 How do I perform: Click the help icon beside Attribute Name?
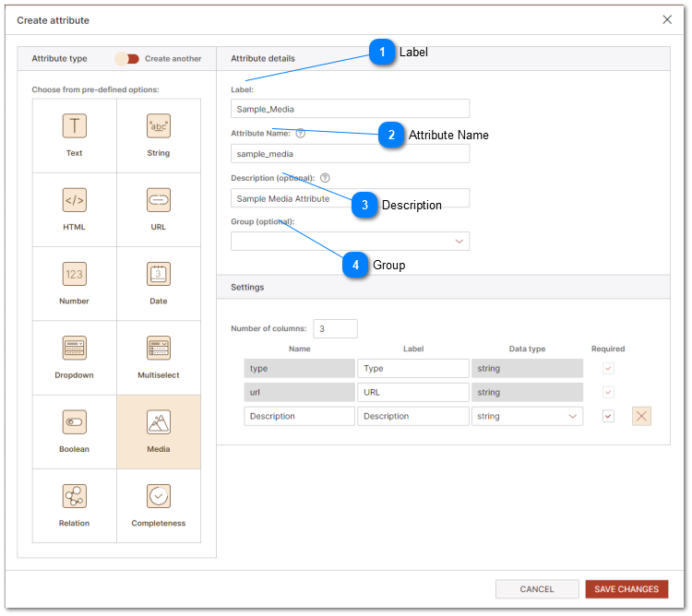(x=301, y=134)
